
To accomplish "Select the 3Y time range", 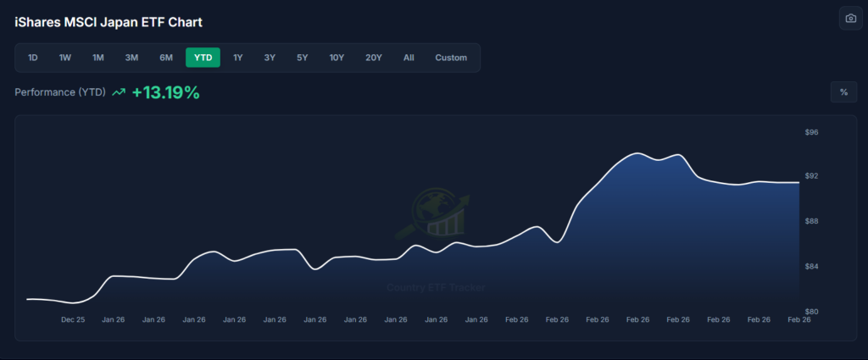I will coord(270,58).
